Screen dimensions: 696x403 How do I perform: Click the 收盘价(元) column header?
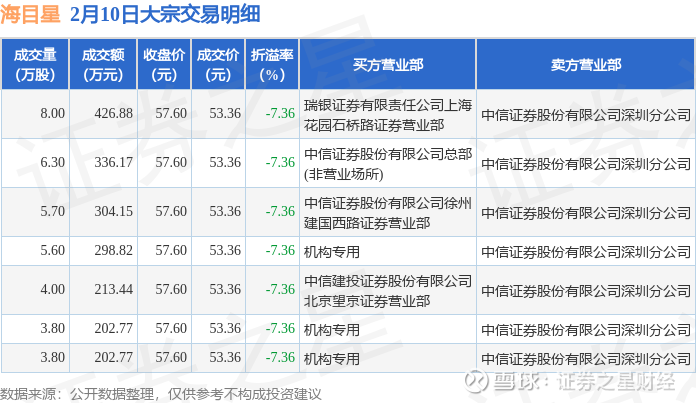coord(164,65)
